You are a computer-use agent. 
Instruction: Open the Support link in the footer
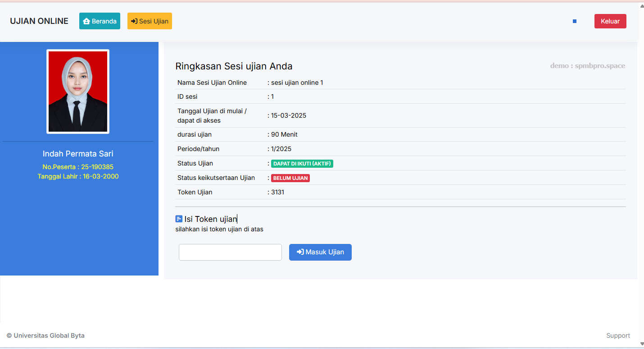pos(617,335)
